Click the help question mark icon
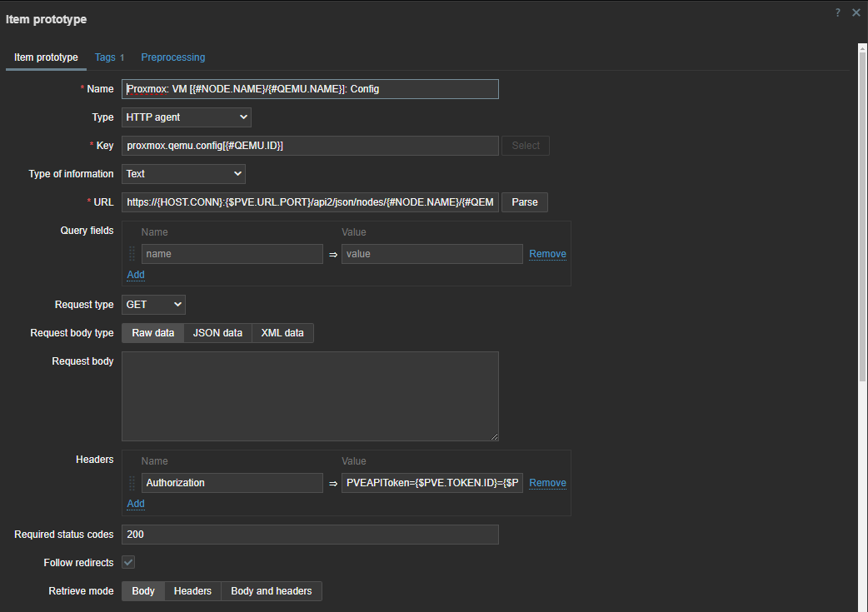This screenshot has height=612, width=868. [838, 12]
